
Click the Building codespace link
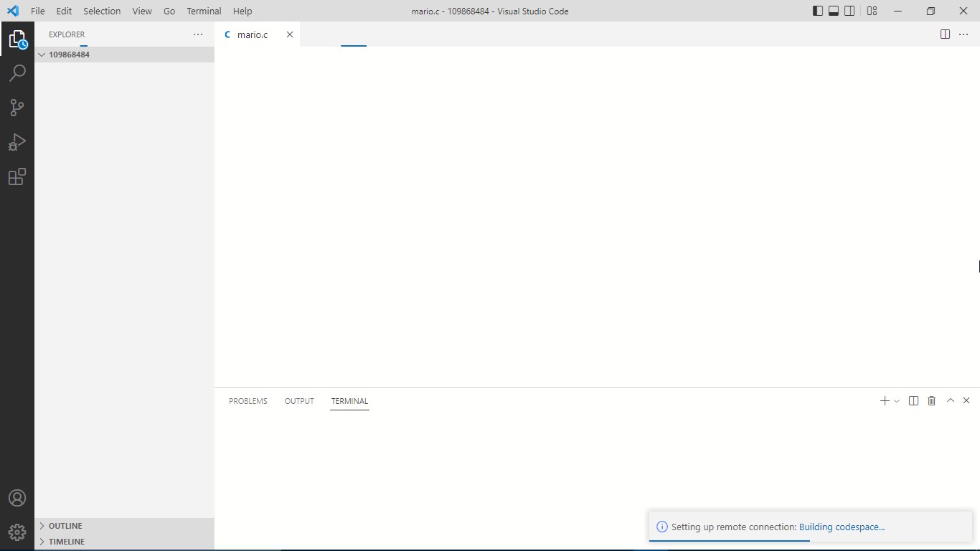[842, 527]
